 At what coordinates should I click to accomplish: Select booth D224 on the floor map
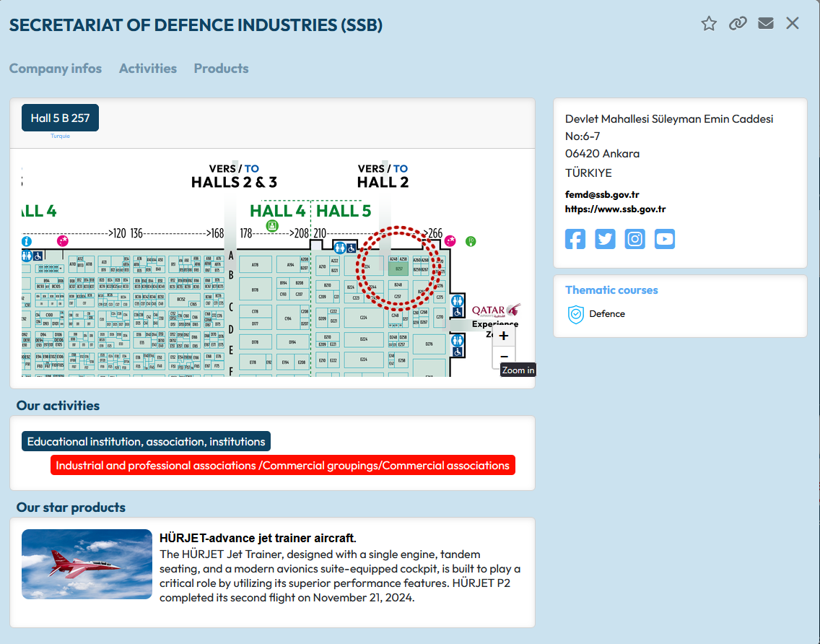click(x=364, y=339)
